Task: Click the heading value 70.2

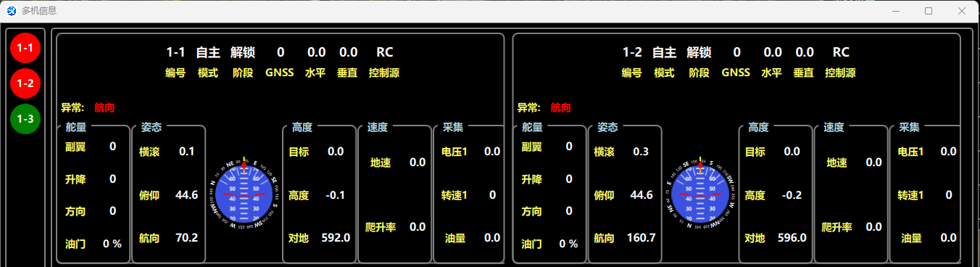Action: pos(187,237)
